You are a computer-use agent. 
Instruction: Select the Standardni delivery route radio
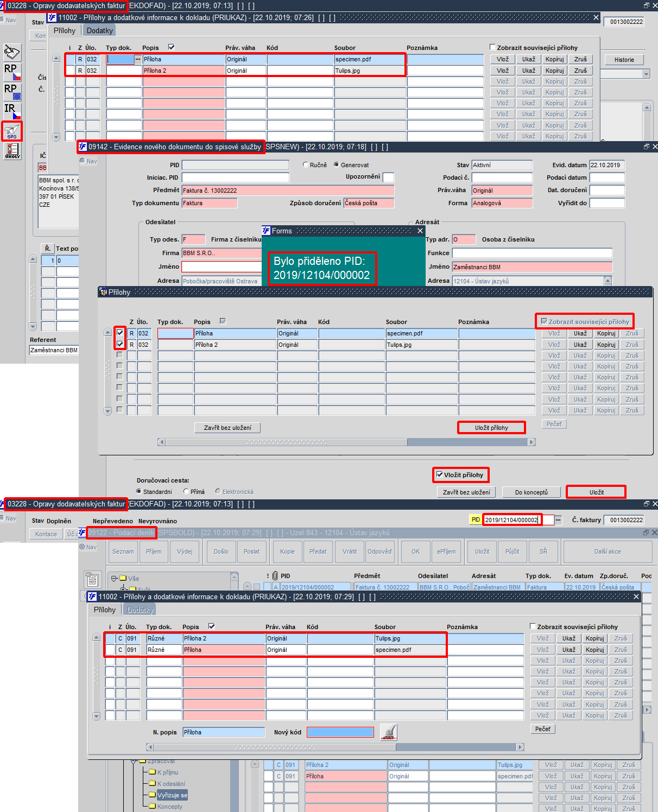pos(139,491)
